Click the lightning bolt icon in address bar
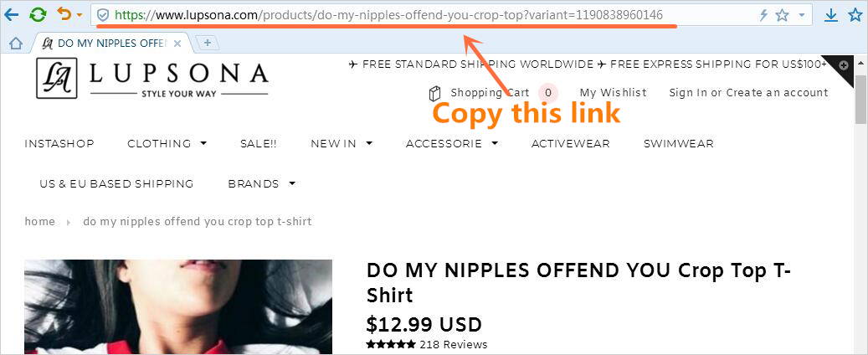Image resolution: width=868 pixels, height=355 pixels. (x=763, y=16)
